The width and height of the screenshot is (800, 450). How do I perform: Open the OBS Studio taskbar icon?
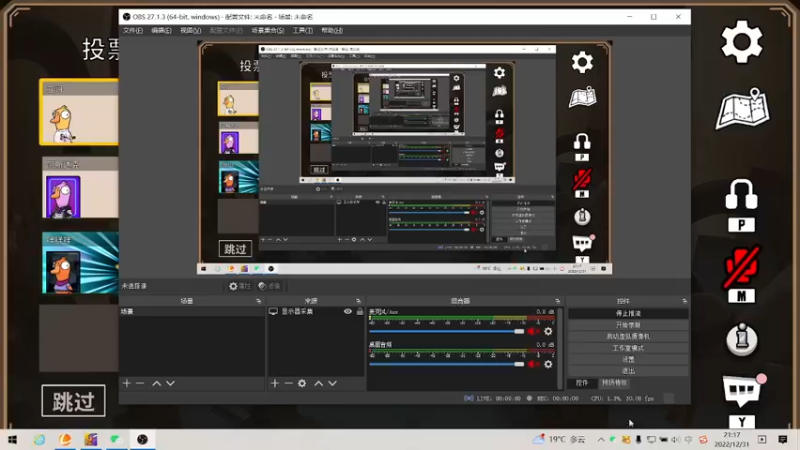click(x=142, y=439)
